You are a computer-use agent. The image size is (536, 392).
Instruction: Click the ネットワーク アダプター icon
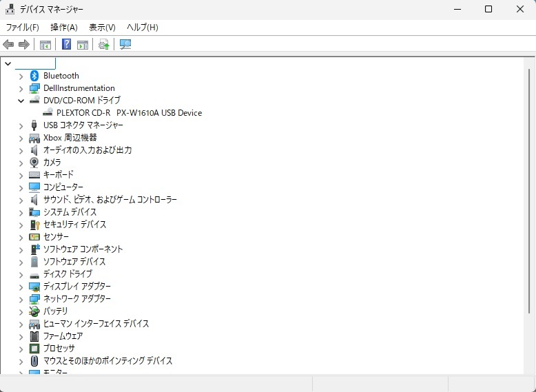pos(34,299)
